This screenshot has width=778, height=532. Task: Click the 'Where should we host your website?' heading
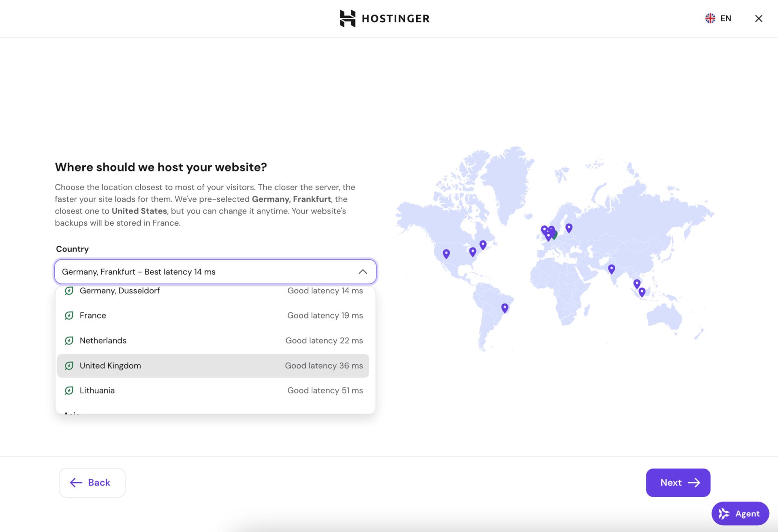(161, 167)
